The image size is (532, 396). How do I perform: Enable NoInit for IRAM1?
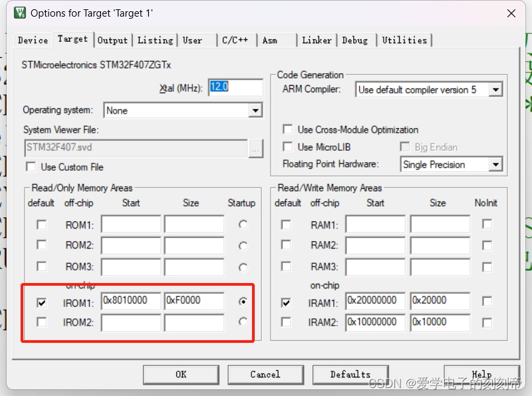tap(487, 301)
